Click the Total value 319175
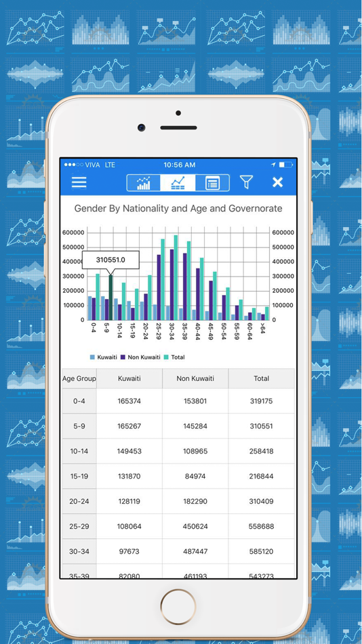This screenshot has width=362, height=644. pos(261,401)
